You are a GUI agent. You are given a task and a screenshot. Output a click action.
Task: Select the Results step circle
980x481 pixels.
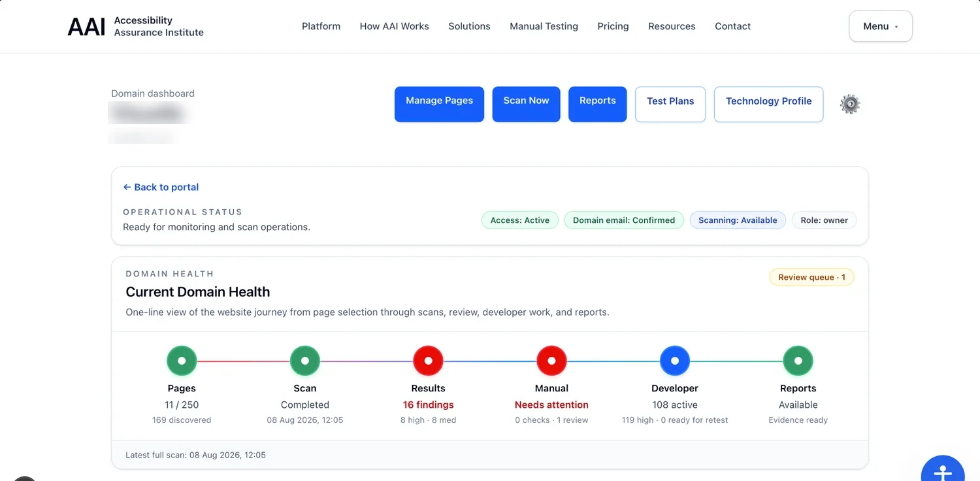click(429, 361)
